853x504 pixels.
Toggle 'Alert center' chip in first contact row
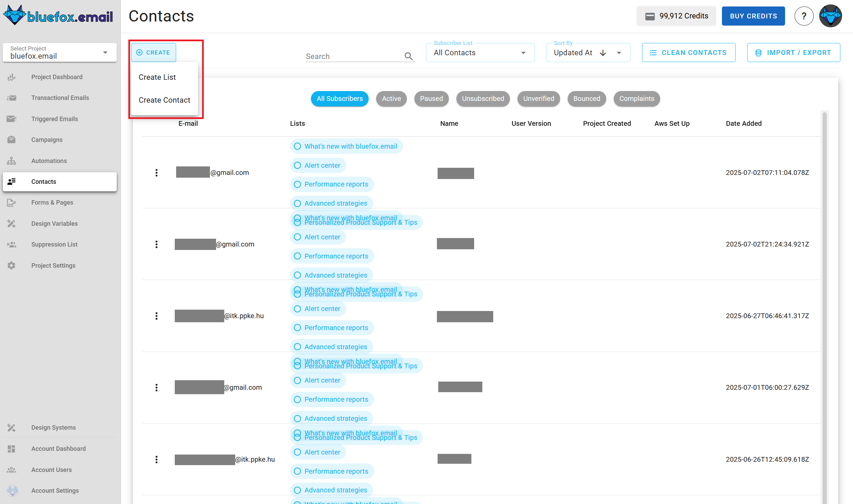coord(318,165)
